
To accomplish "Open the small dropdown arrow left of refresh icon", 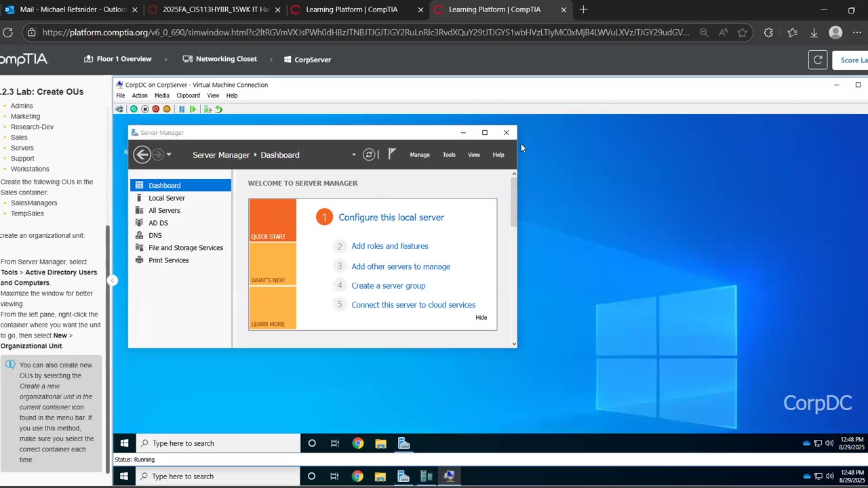I will 353,155.
